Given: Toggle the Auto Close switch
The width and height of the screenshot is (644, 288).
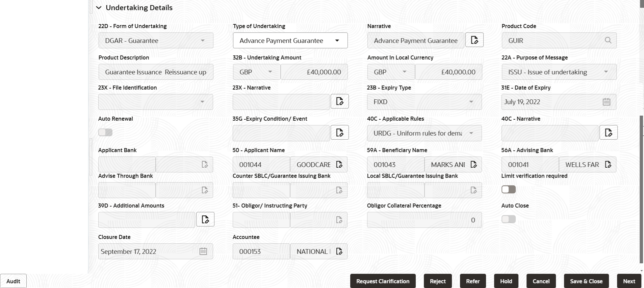Looking at the screenshot, I should point(509,219).
